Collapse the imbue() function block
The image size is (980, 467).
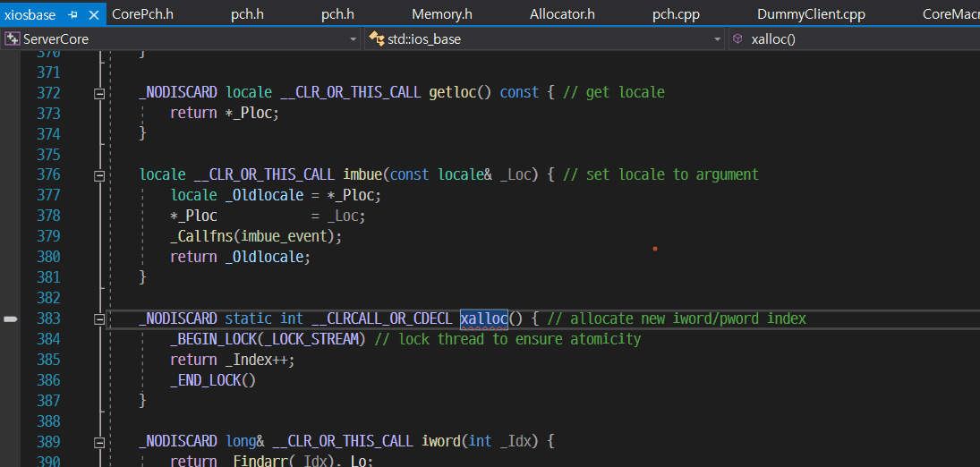99,175
